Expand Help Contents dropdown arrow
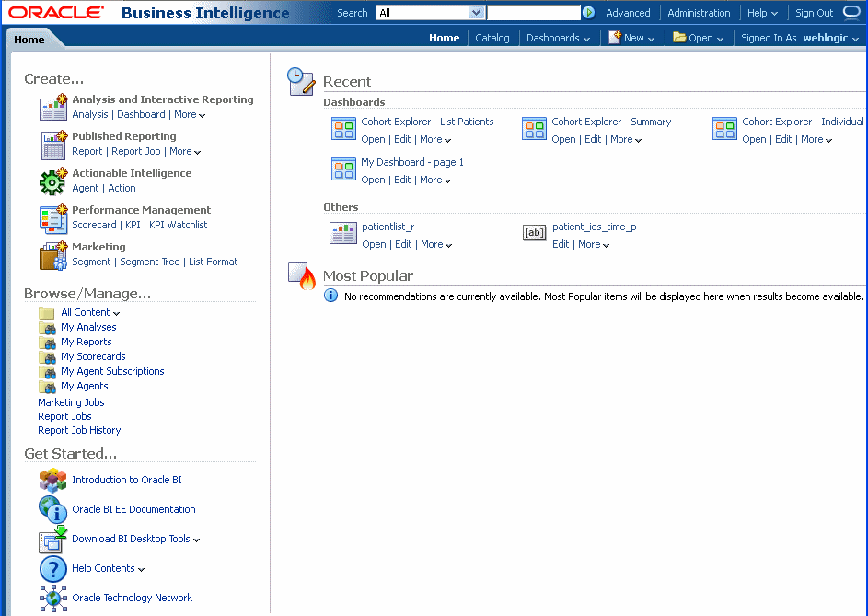868x616 pixels. [x=141, y=569]
